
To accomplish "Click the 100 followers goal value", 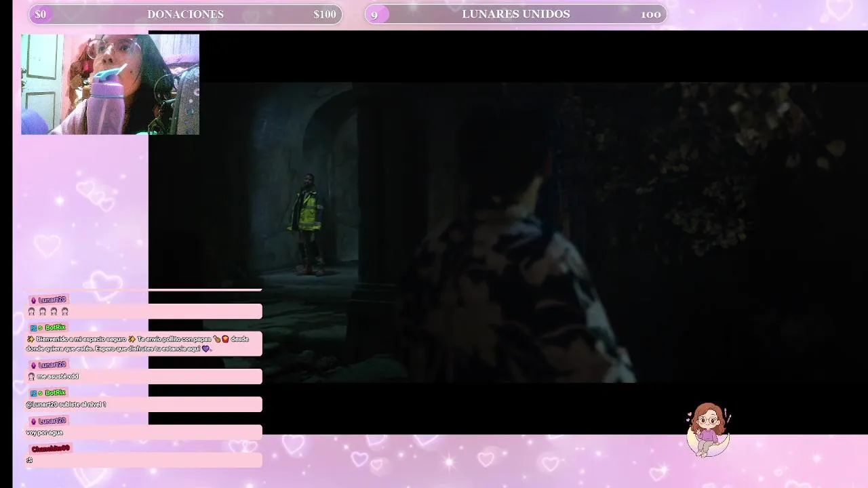I will (651, 14).
